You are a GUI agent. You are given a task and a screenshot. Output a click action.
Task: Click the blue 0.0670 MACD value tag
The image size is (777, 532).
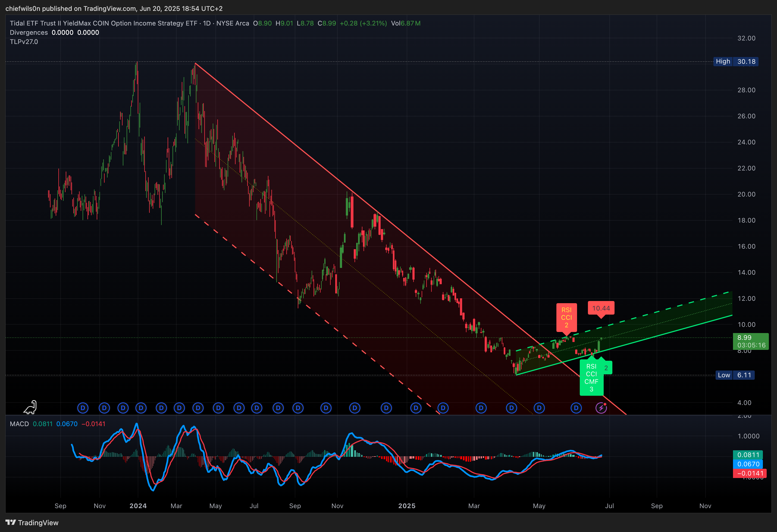(x=748, y=464)
